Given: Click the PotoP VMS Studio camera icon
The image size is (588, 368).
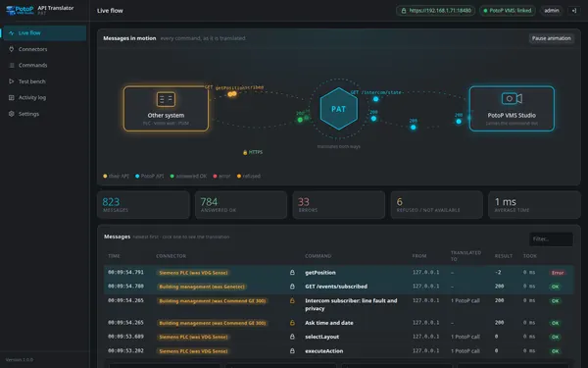Looking at the screenshot, I should (512, 99).
